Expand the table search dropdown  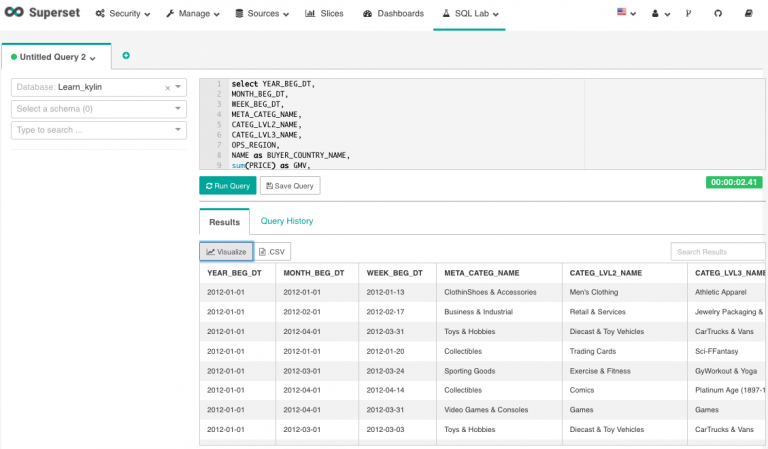[x=178, y=130]
